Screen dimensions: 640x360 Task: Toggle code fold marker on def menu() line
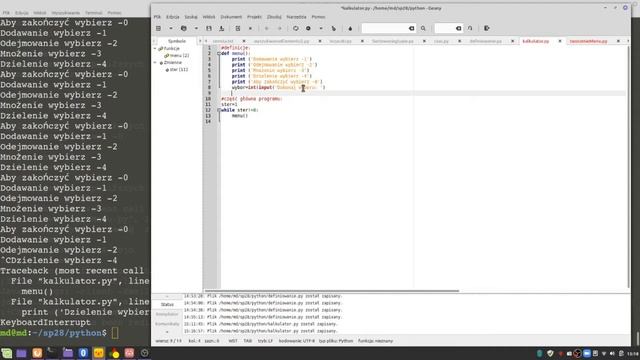(x=219, y=53)
